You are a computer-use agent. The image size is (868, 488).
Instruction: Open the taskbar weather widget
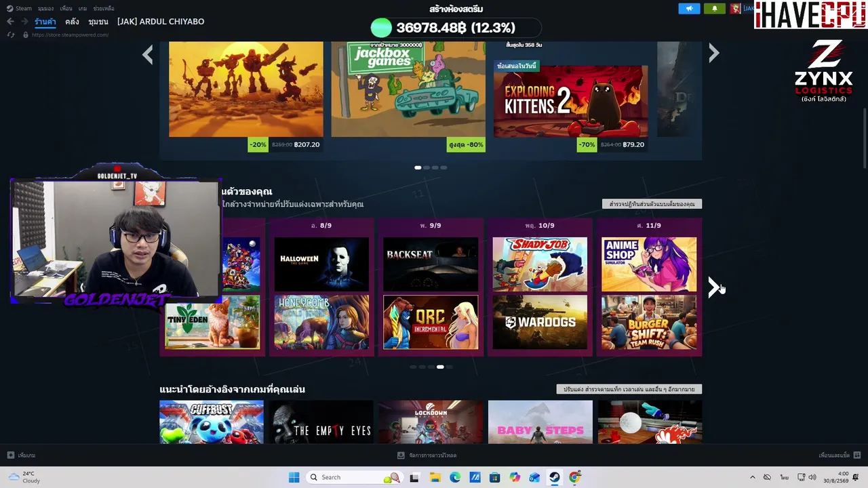tap(24, 477)
